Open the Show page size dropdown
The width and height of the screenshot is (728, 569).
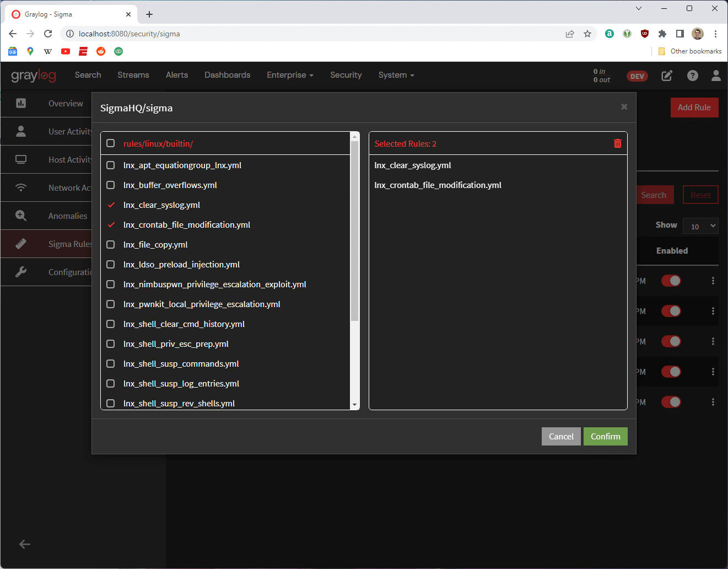click(700, 226)
